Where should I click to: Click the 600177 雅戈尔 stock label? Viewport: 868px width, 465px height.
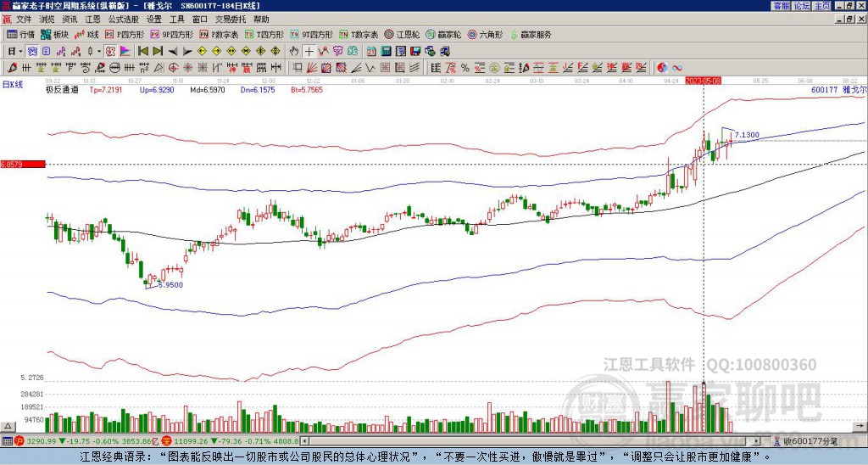coord(839,89)
